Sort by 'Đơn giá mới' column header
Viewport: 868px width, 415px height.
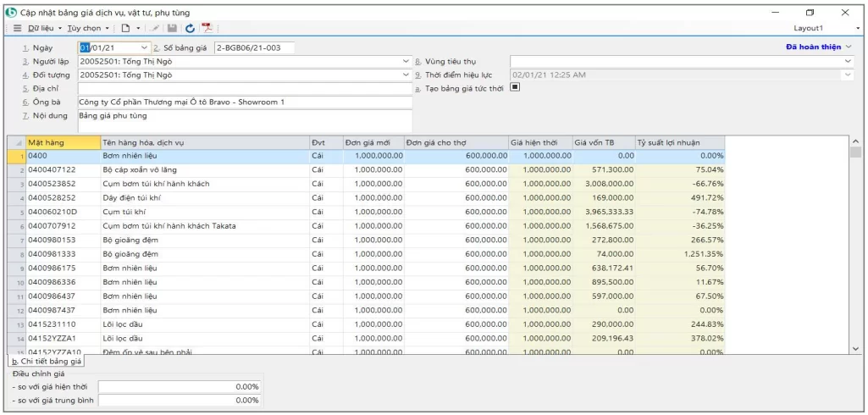pos(373,142)
